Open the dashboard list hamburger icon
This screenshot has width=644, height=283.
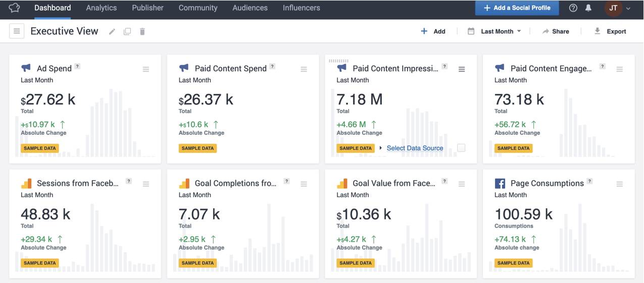[17, 31]
